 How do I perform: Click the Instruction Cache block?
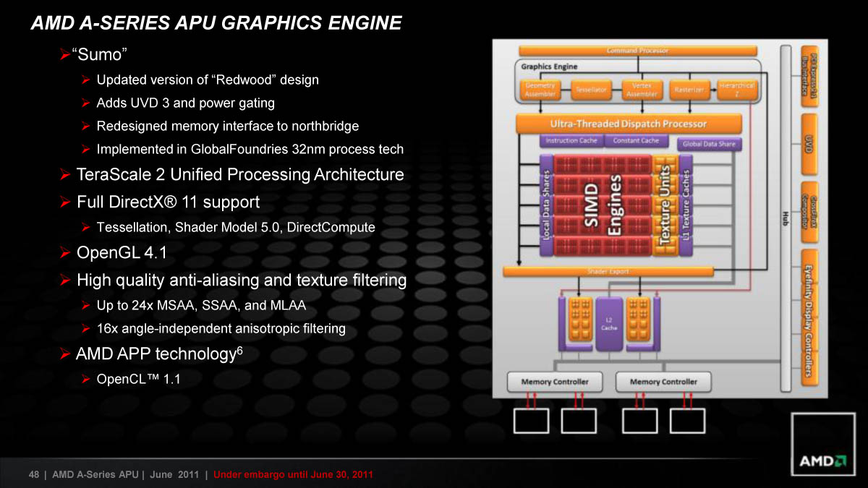571,140
